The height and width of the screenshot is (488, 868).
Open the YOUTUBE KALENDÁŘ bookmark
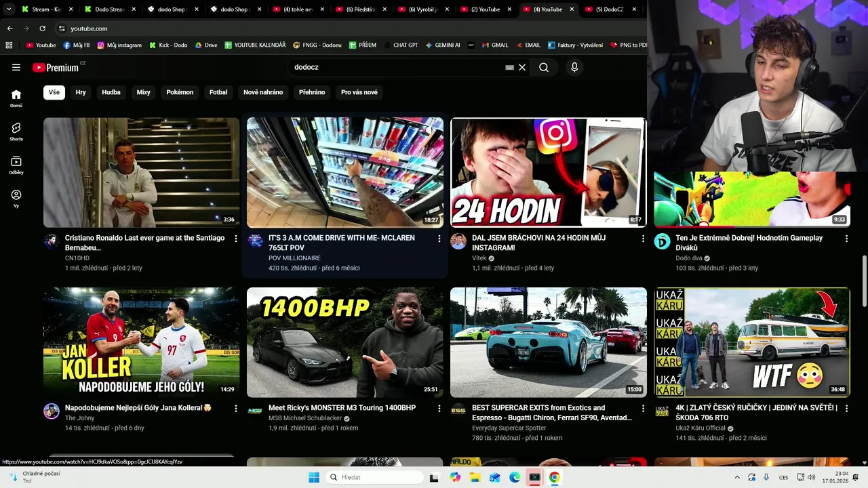255,45
